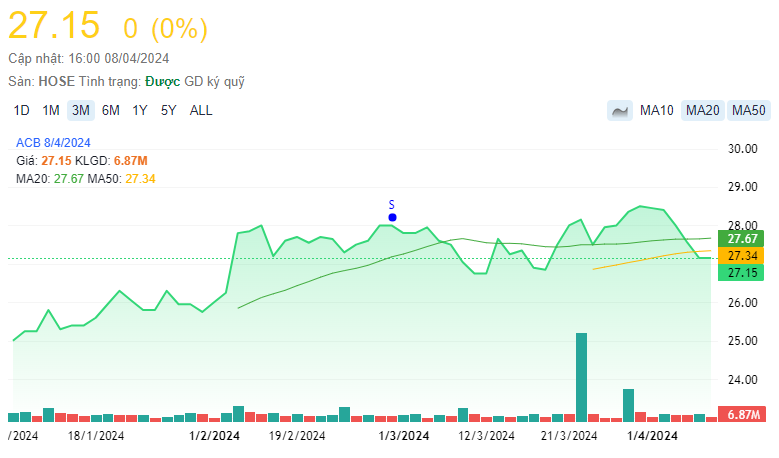The width and height of the screenshot is (779, 458).
Task: Click the green 27.67 MA20 price label
Action: [x=743, y=239]
